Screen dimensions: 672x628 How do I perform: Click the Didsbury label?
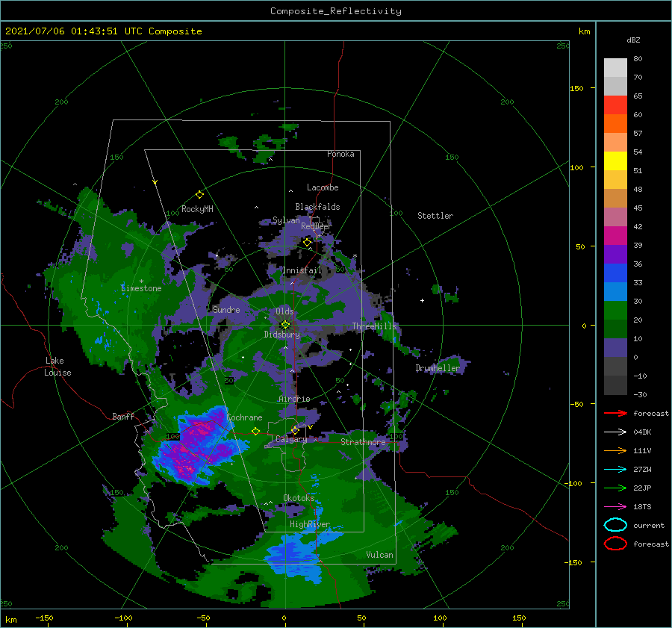coord(281,335)
